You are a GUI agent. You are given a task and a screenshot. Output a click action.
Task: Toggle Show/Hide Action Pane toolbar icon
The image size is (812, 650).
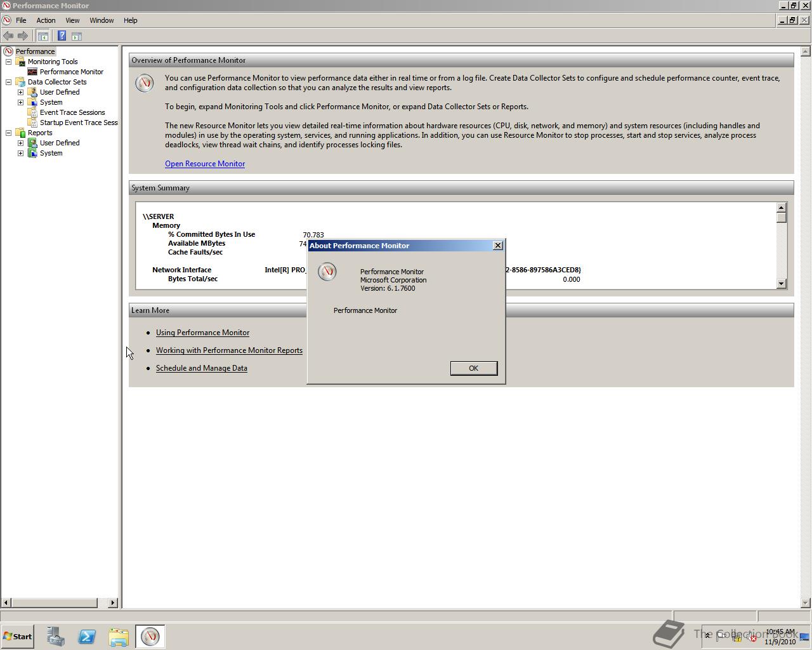pos(77,36)
